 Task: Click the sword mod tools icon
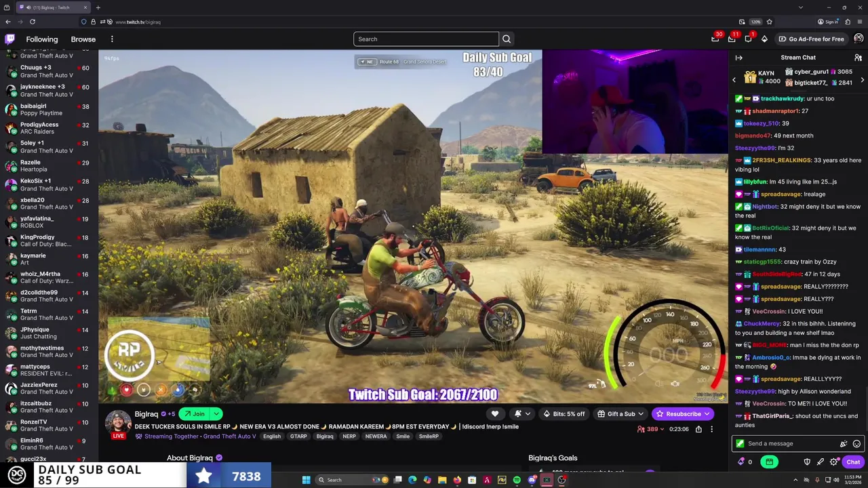(x=821, y=462)
